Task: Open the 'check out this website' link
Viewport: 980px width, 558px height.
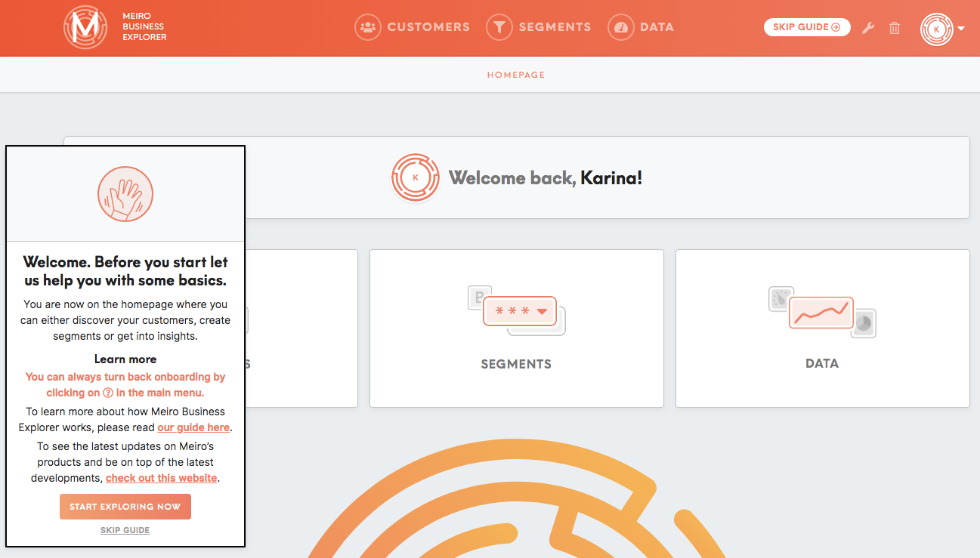Action: pyautogui.click(x=162, y=478)
